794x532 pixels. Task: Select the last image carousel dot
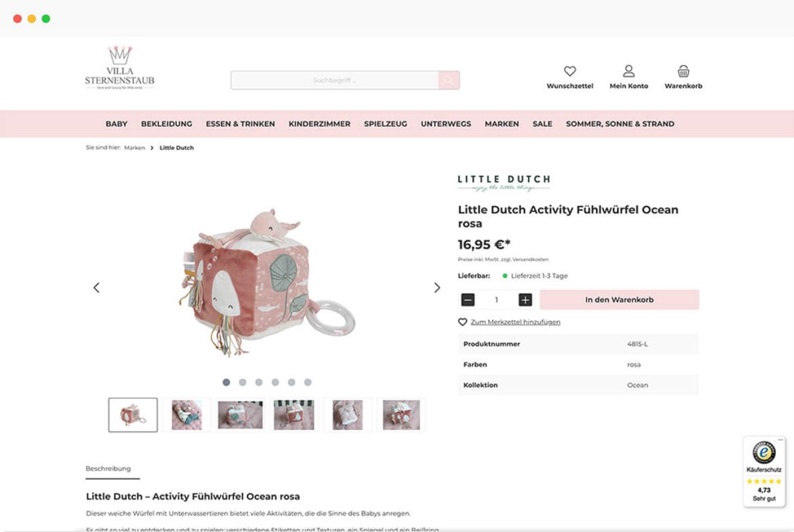pyautogui.click(x=308, y=382)
